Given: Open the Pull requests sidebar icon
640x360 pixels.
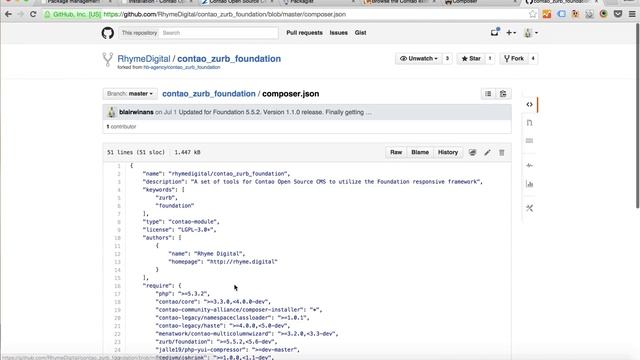Looking at the screenshot, I should pos(529,123).
